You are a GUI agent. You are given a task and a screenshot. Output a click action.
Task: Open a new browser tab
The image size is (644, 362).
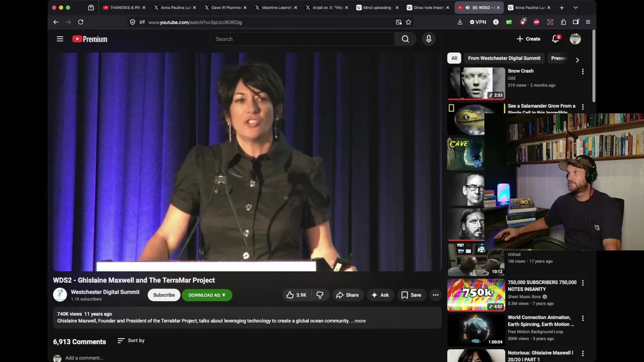tap(561, 8)
